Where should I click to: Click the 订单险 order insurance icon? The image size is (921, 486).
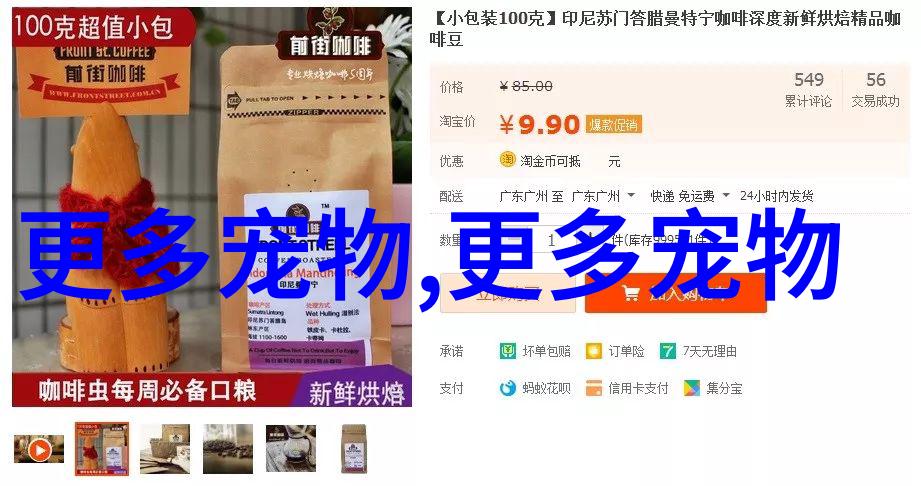coord(594,351)
